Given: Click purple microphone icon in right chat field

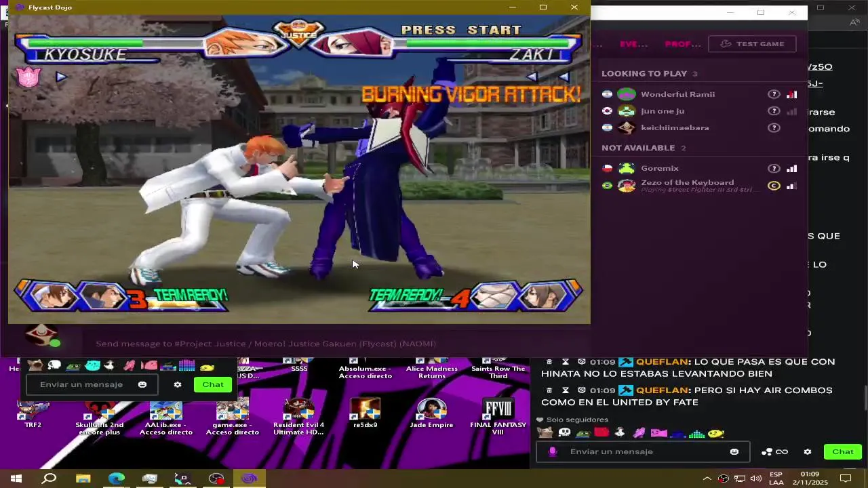Looking at the screenshot, I should tap(553, 451).
